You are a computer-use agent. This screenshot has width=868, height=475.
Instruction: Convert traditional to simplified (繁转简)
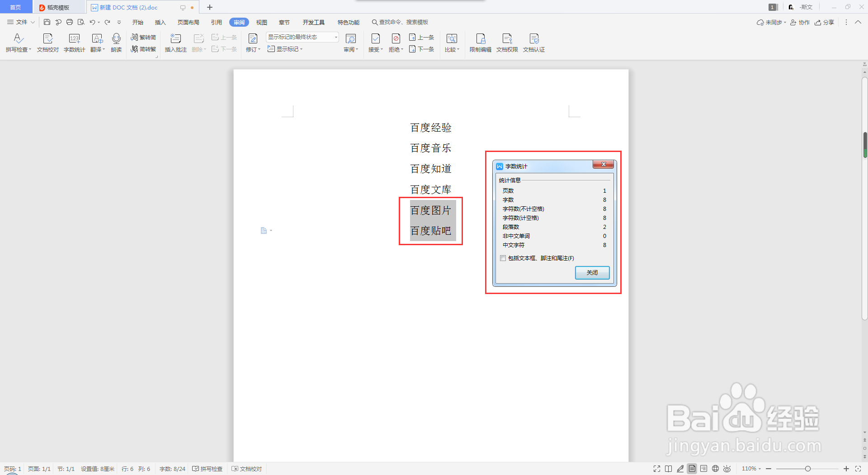[x=143, y=37]
